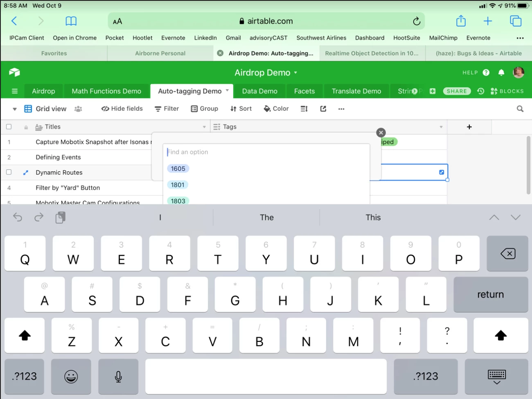
Task: Tap the AA reader text size control
Action: point(117,21)
